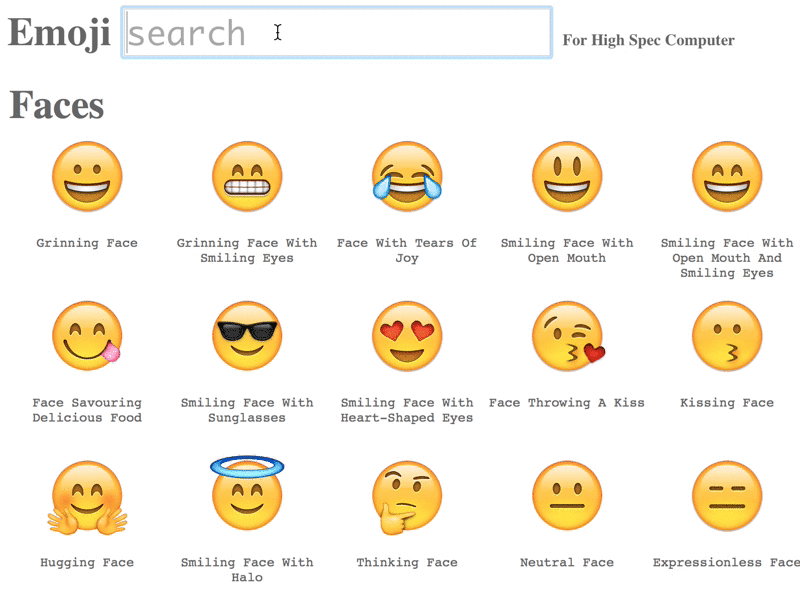Click the Grinning Face caption label

86,242
